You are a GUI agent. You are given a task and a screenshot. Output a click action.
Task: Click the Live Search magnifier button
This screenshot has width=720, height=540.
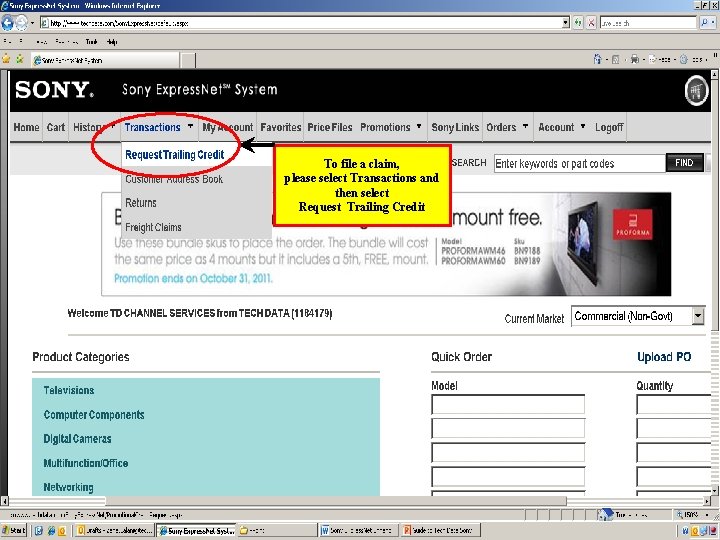point(705,23)
